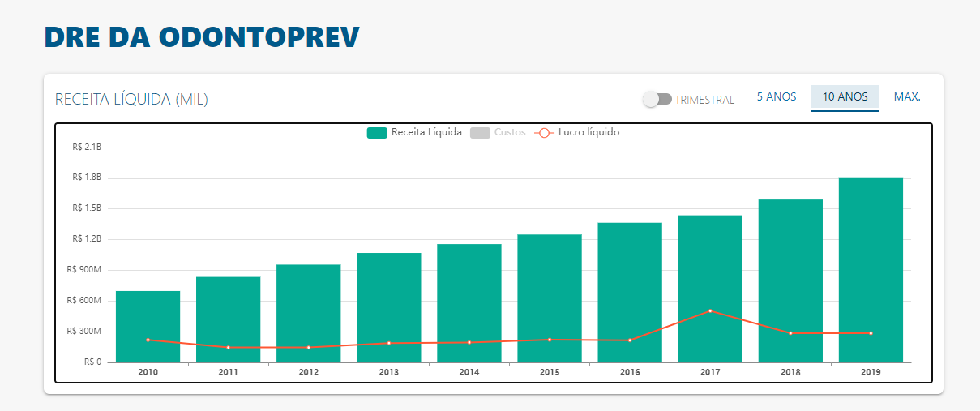Click the 2019 net profit line point
980x411 pixels.
pos(871,333)
